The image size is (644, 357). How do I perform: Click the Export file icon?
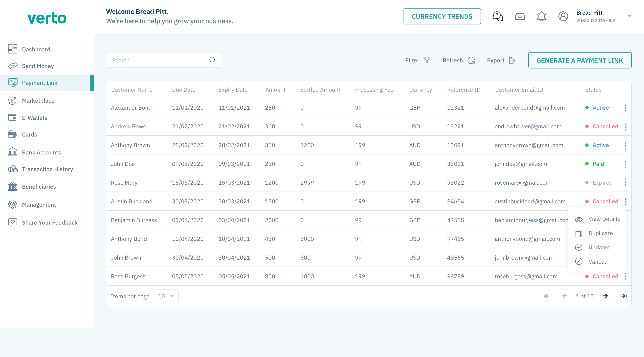coord(512,60)
